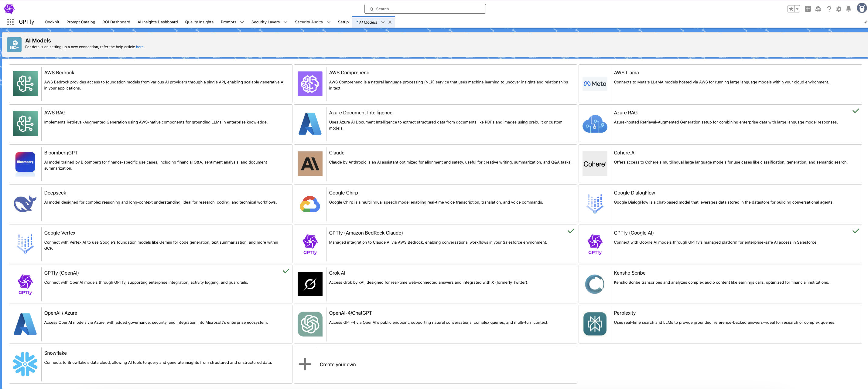Open the AI Models tab dropdown chevron
This screenshot has height=389, width=868.
[x=383, y=22]
